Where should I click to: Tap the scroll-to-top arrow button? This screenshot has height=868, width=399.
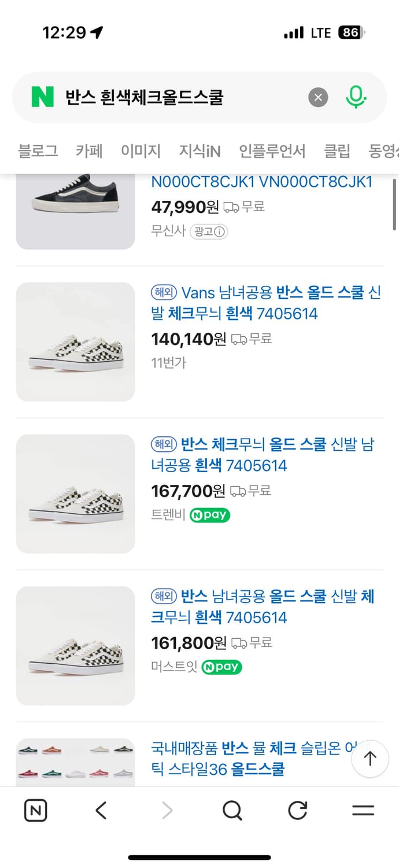(370, 759)
